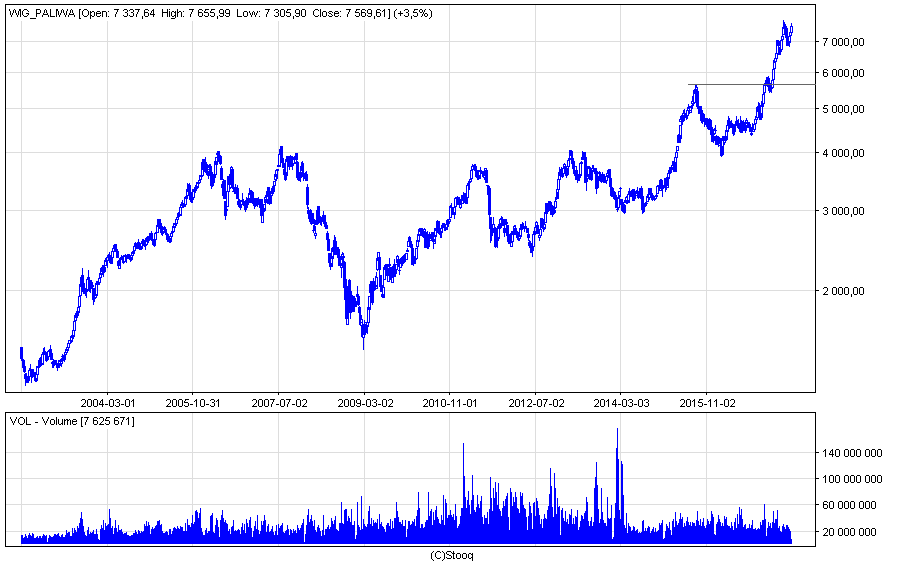The image size is (900, 563).
Task: Click the 2 000,00 price axis label
Action: (x=843, y=291)
